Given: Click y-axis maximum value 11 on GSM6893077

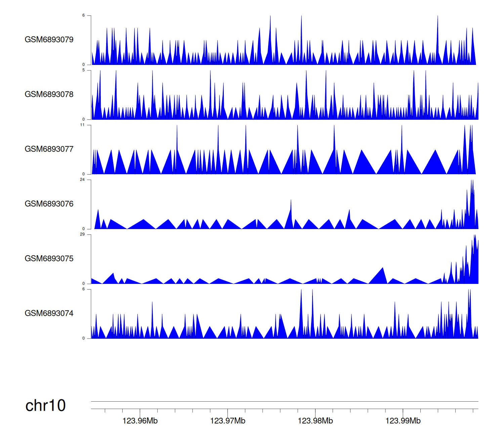Looking at the screenshot, I should [82, 125].
